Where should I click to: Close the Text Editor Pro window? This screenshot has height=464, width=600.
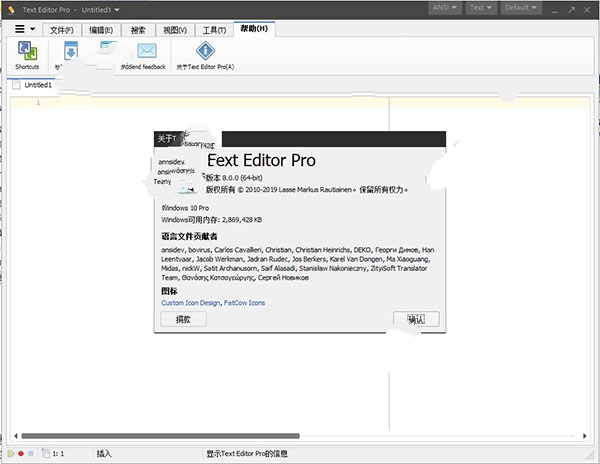pos(587,10)
